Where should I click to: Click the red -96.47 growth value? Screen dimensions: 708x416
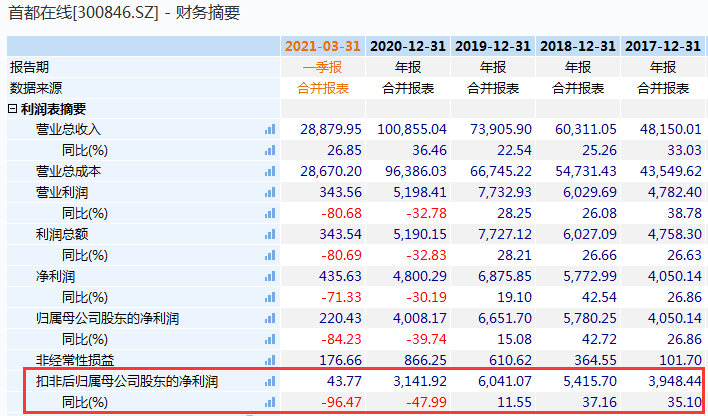tap(341, 402)
